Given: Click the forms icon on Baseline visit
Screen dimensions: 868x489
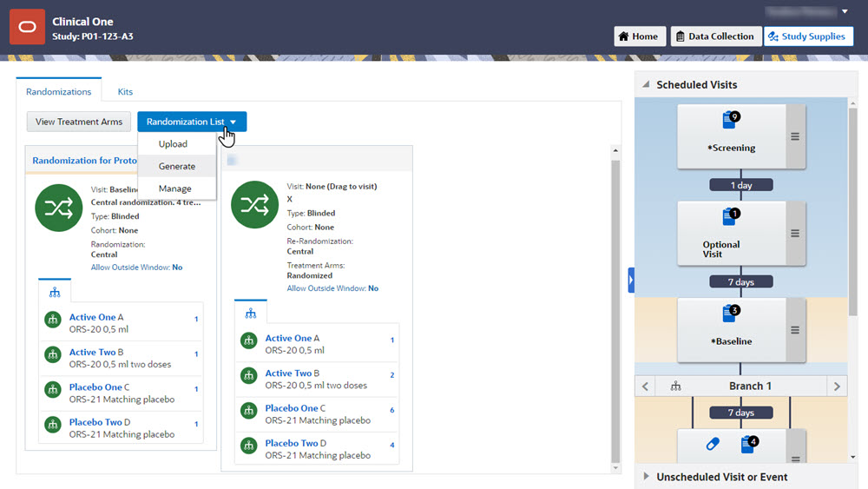Looking at the screenshot, I should pyautogui.click(x=731, y=313).
